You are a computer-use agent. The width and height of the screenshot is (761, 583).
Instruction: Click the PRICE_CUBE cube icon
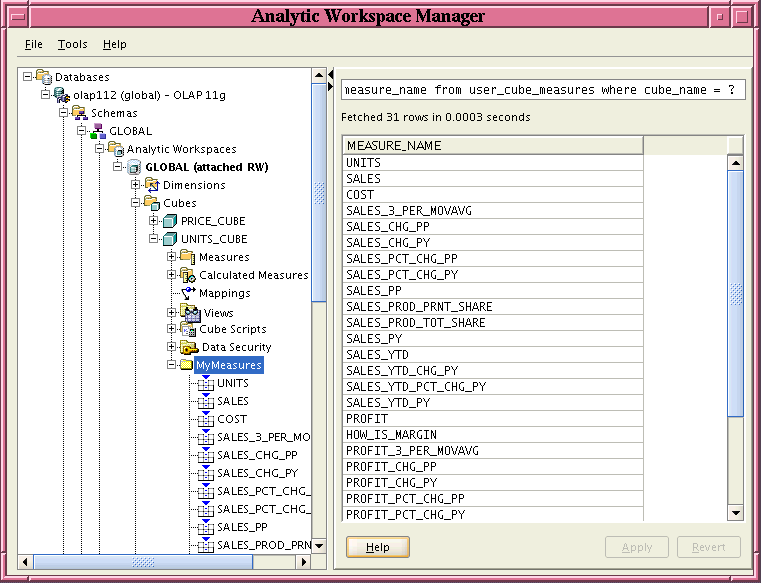(170, 221)
